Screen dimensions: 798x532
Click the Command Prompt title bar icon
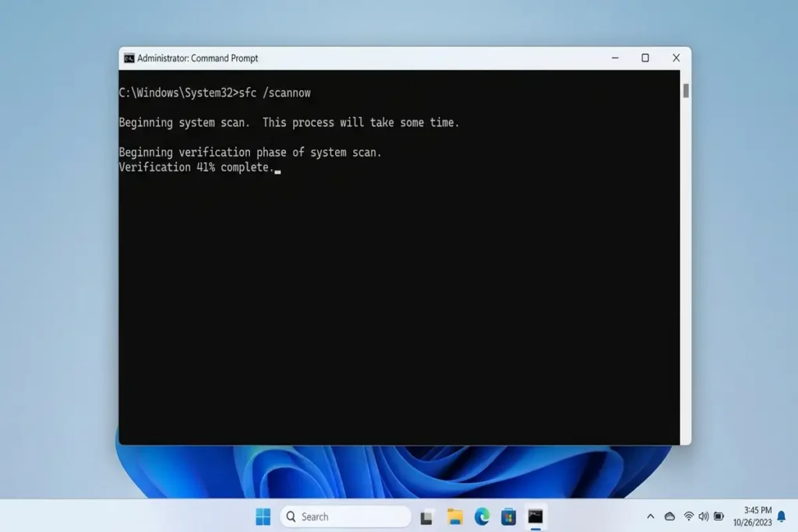tap(129, 58)
